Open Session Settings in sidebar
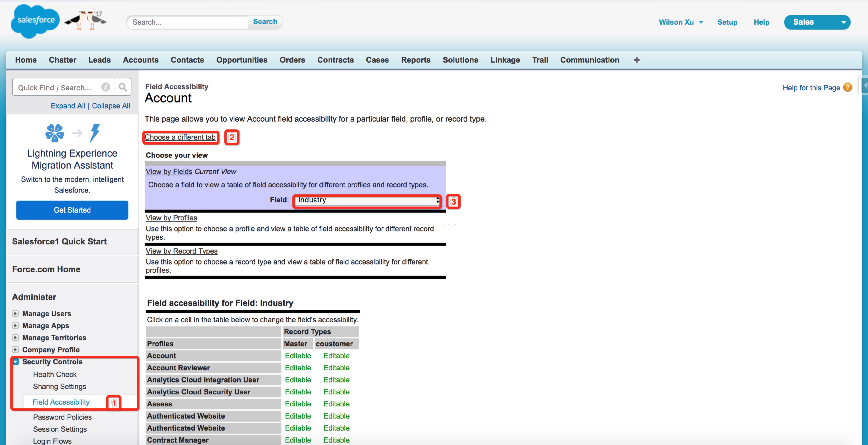The width and height of the screenshot is (868, 445). tap(60, 429)
